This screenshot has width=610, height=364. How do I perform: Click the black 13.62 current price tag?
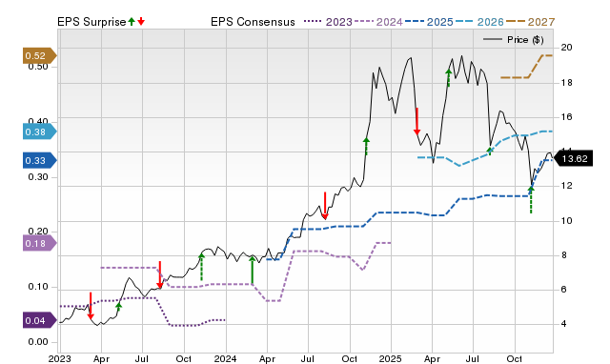point(573,159)
